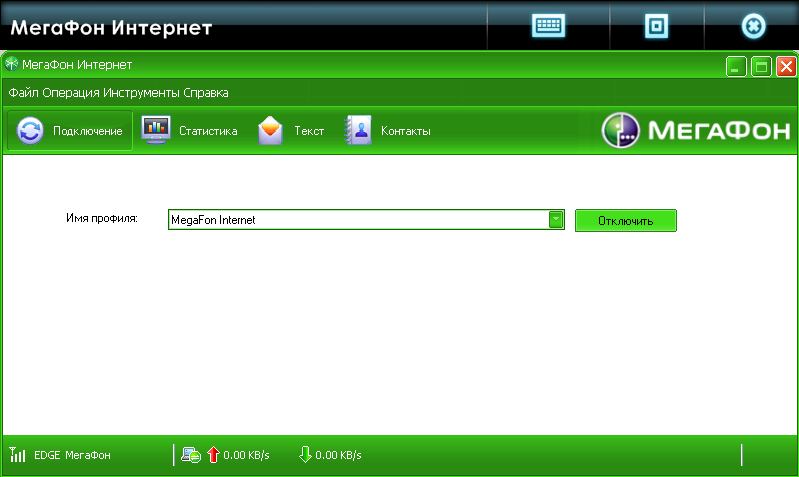Click the EDGE МегаФон network status text
Screen dimensions: 799x477
tap(72, 455)
